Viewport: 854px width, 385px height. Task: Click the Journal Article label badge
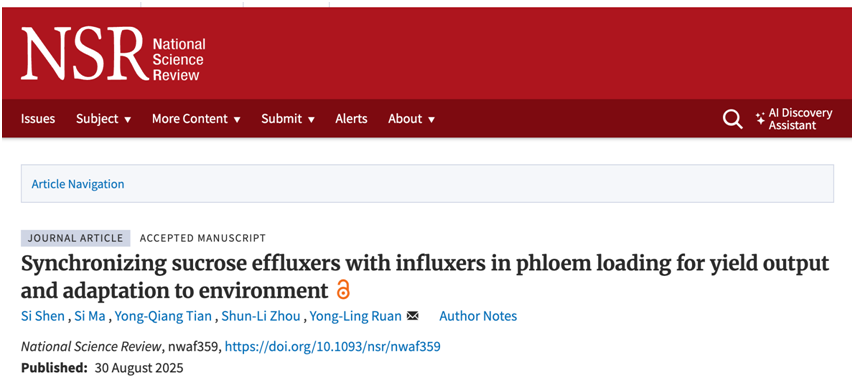pos(76,238)
